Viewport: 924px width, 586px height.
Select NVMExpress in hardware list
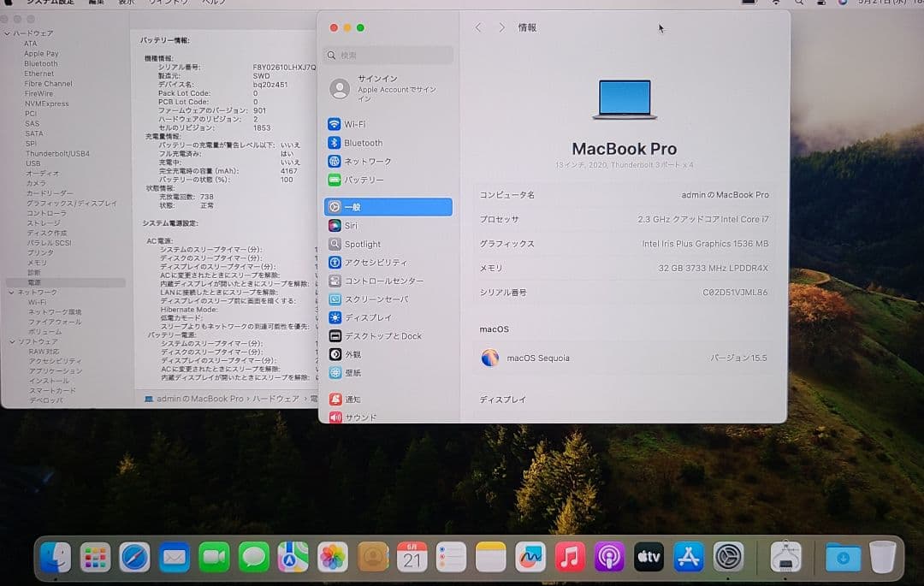coord(46,104)
